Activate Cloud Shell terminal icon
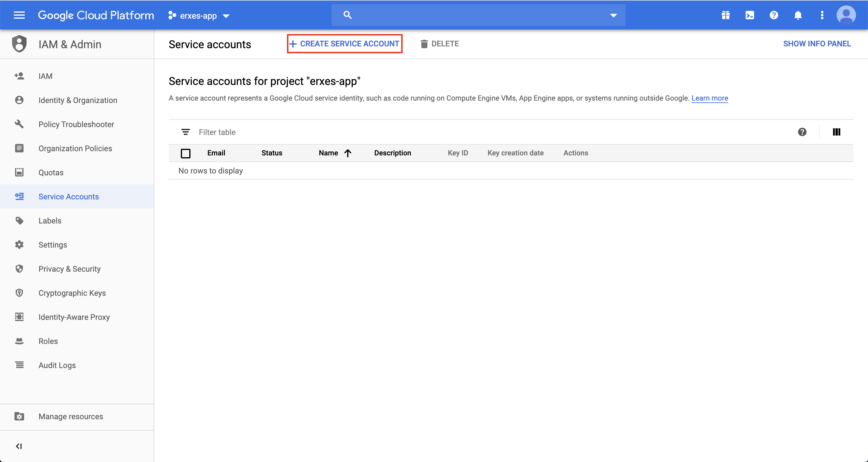 pos(750,15)
